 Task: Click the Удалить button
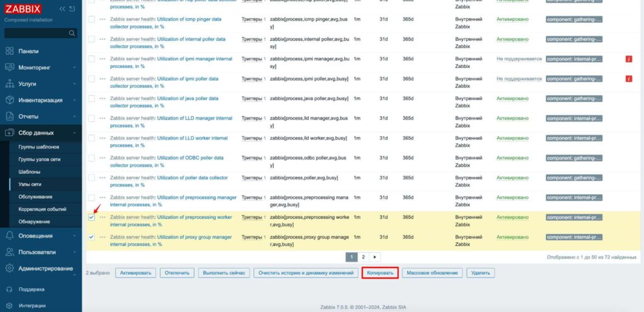(480, 273)
